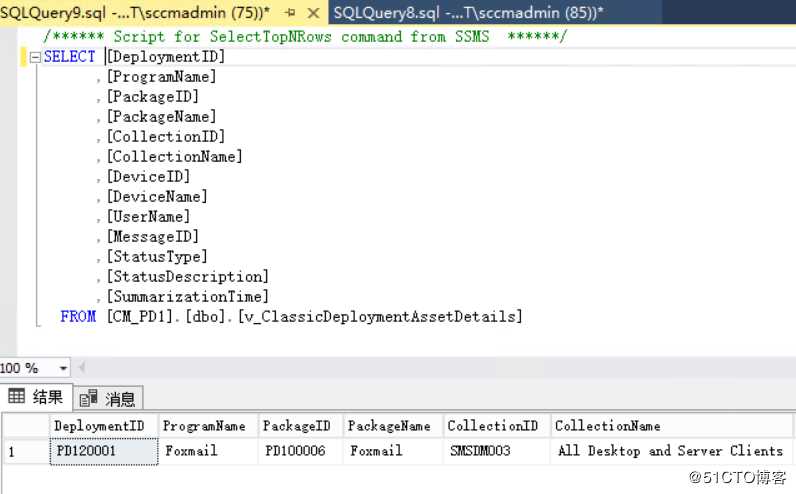The height and width of the screenshot is (494, 796).
Task: Click [PackageName] in the query
Action: 161,117
